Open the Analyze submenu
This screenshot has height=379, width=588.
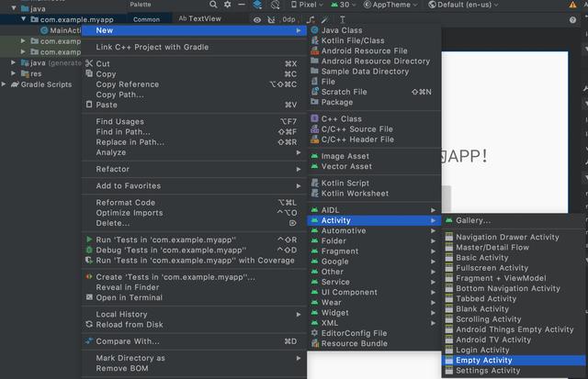pos(194,153)
